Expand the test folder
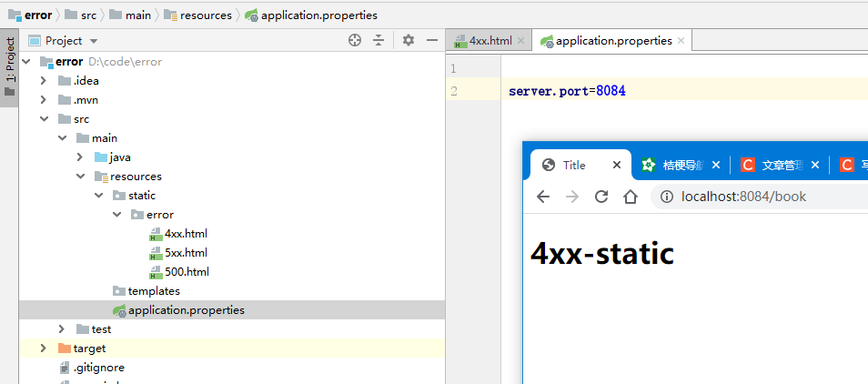 tap(63, 329)
